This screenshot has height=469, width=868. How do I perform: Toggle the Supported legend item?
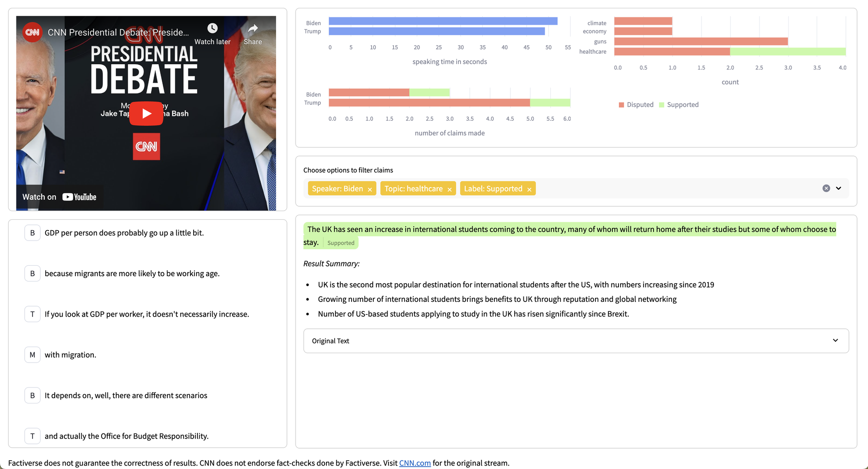(679, 105)
